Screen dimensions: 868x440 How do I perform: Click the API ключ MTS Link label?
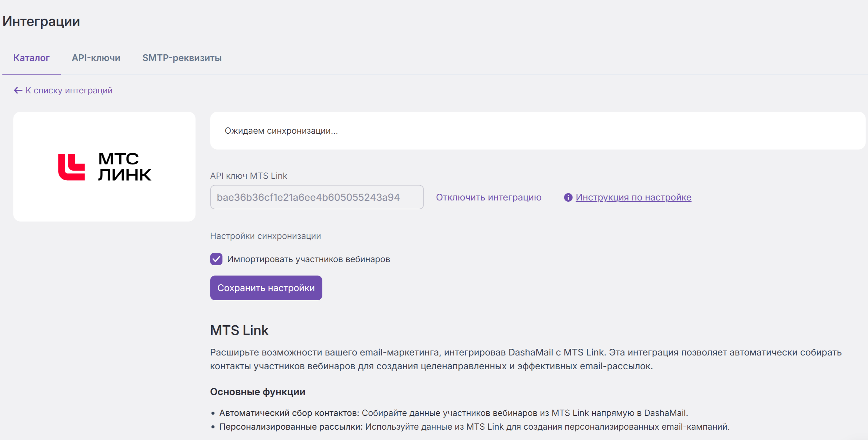coord(249,176)
